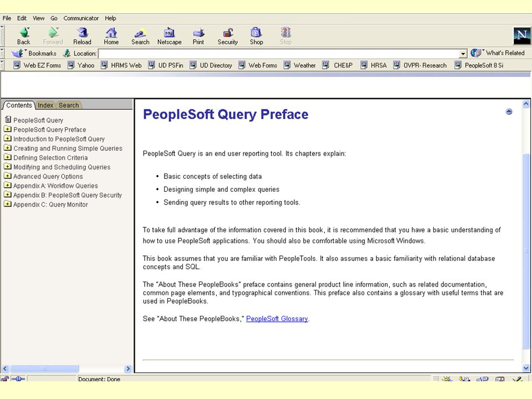Viewport: 532px width, 399px height.
Task: Click the contents pane scroll left arrow
Action: pyautogui.click(x=5, y=369)
